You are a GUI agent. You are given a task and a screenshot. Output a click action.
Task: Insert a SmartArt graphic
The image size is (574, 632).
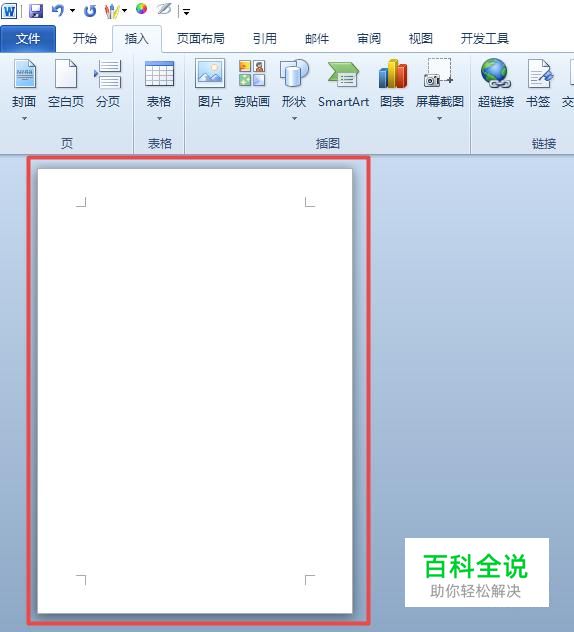coord(343,83)
